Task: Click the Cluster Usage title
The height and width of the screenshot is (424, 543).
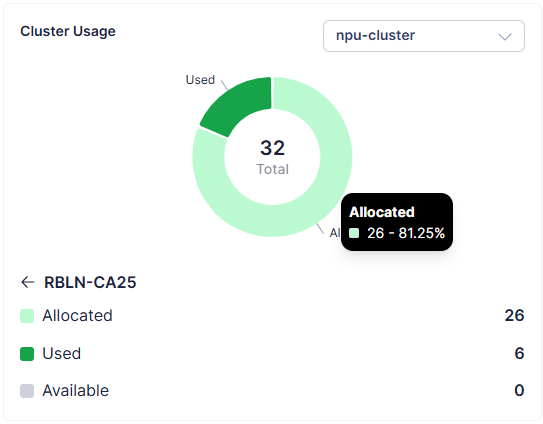Action: [68, 31]
